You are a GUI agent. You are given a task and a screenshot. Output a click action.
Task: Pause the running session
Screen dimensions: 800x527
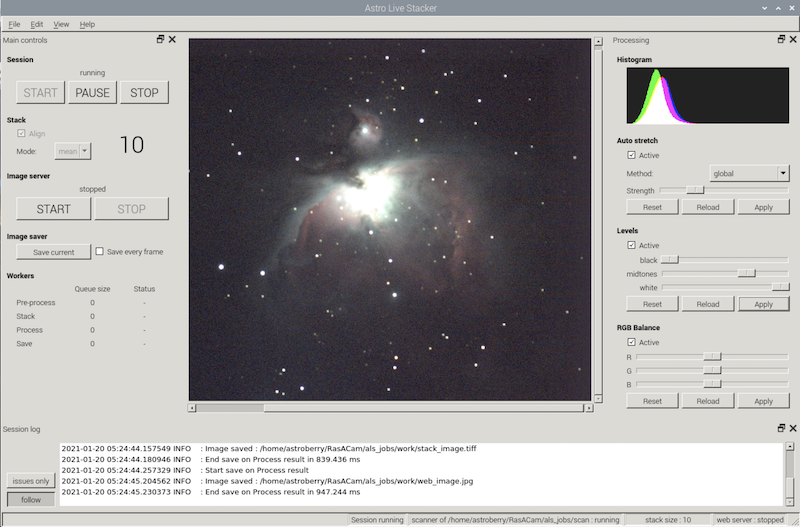point(92,93)
